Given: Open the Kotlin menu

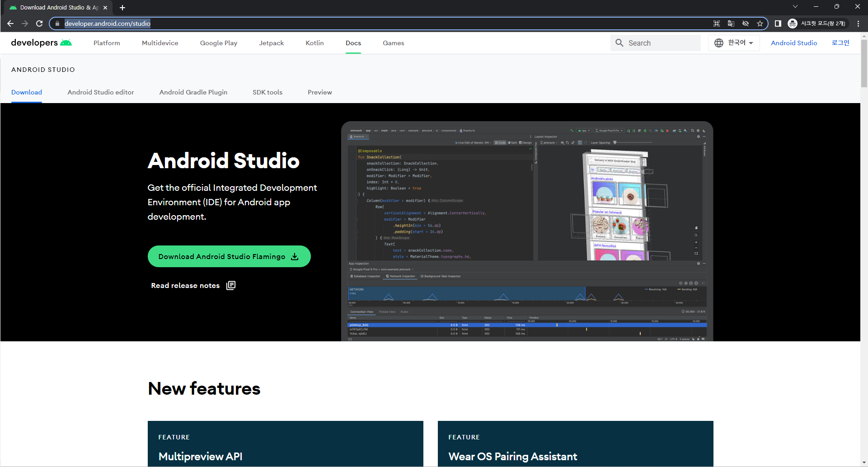Looking at the screenshot, I should pyautogui.click(x=314, y=43).
